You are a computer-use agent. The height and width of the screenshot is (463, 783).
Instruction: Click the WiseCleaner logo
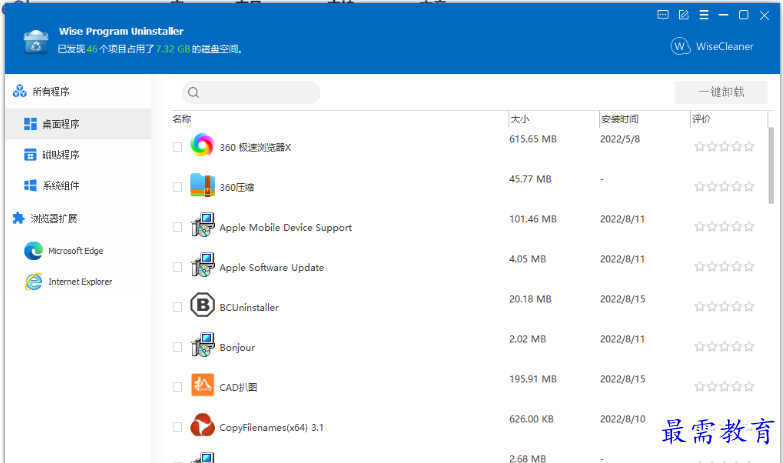tap(712, 46)
